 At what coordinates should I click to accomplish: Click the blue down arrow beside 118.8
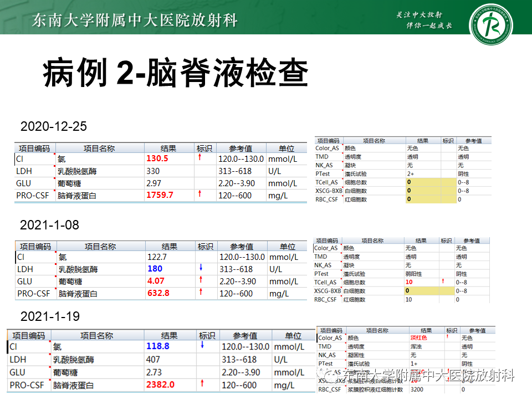click(202, 345)
